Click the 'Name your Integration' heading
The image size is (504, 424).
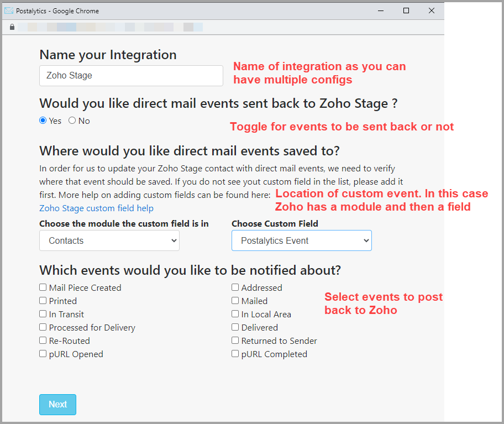(x=108, y=55)
